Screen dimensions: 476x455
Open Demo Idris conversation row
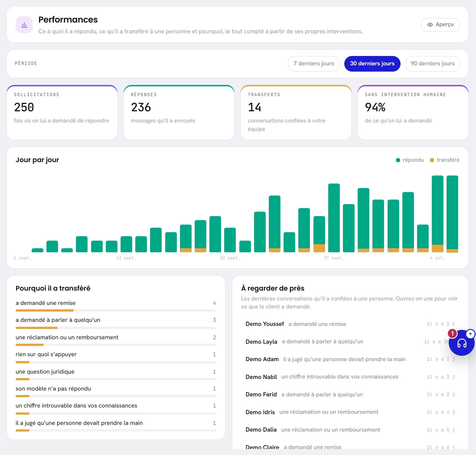[350, 412]
